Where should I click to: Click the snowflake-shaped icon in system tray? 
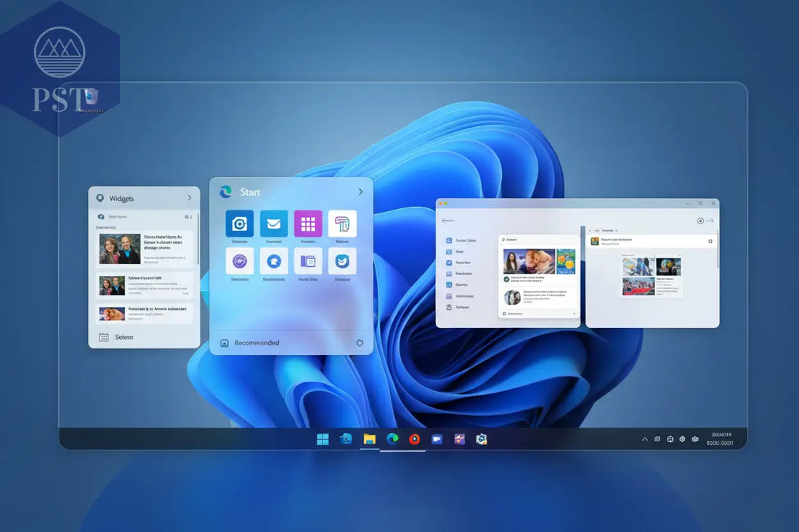[694, 439]
